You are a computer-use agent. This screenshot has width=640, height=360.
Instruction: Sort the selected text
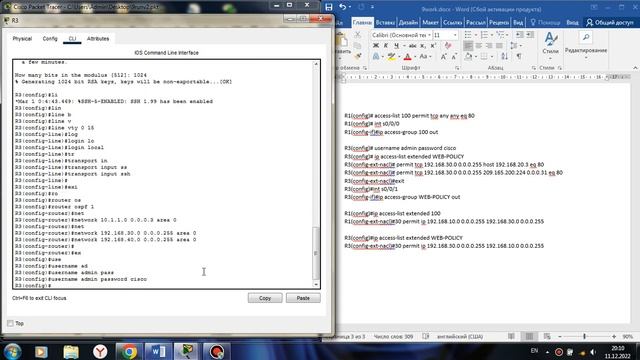pyautogui.click(x=504, y=57)
